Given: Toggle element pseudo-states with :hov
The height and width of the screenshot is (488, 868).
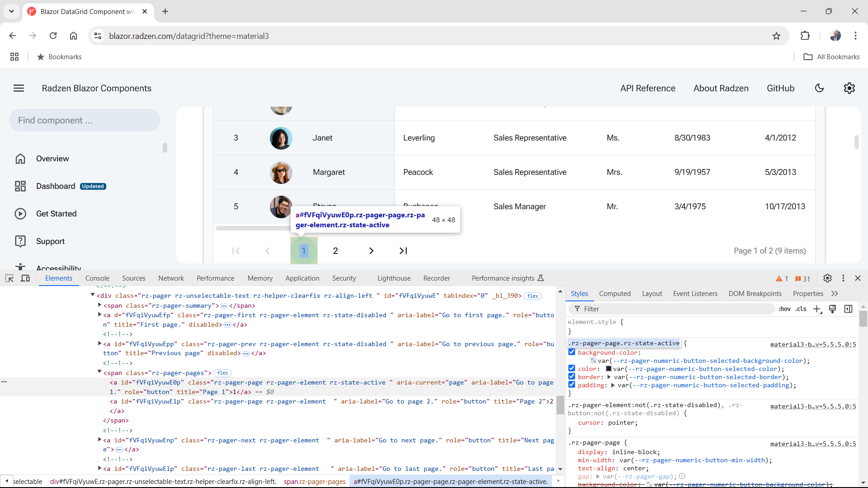Looking at the screenshot, I should (785, 309).
